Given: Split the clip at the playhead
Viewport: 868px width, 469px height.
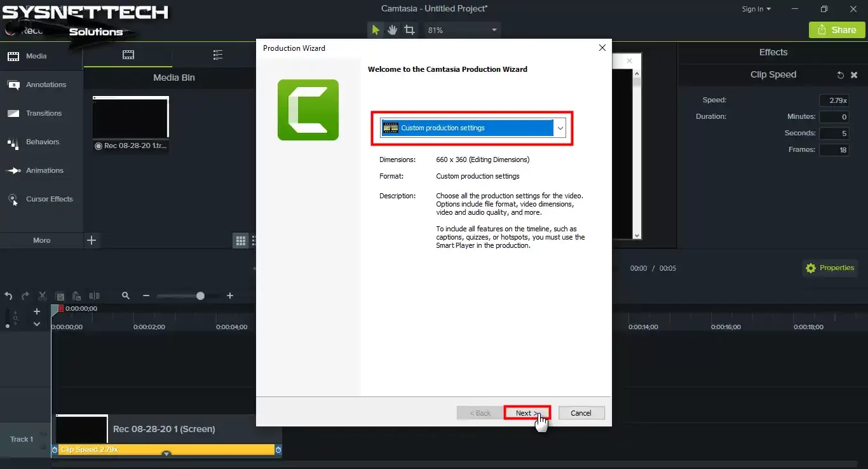Looking at the screenshot, I should pyautogui.click(x=94, y=296).
